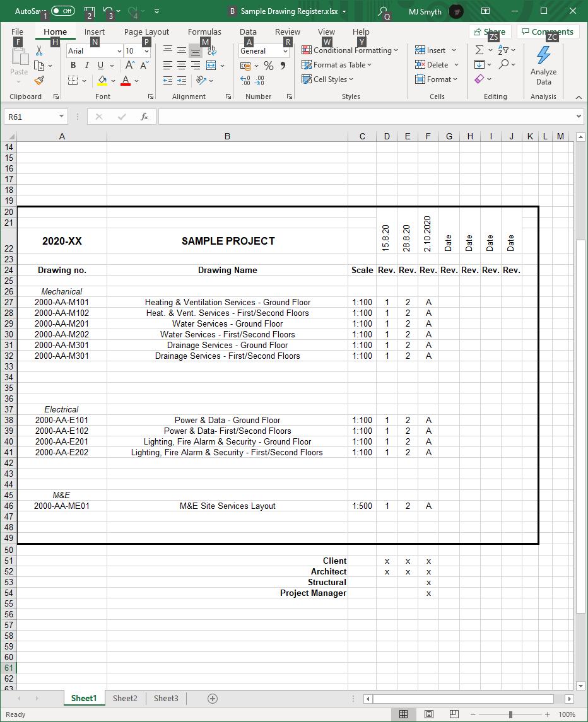This screenshot has height=722, width=588.
Task: Open the Sheet2 worksheet tab
Action: tap(124, 698)
